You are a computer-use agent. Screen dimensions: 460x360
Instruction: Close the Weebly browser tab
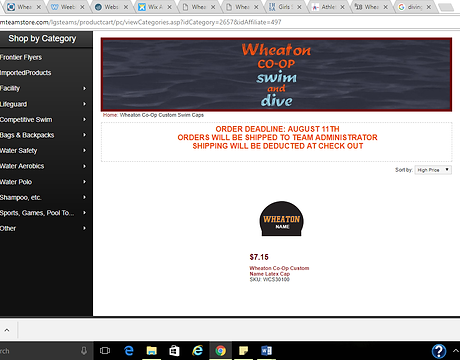82,7
